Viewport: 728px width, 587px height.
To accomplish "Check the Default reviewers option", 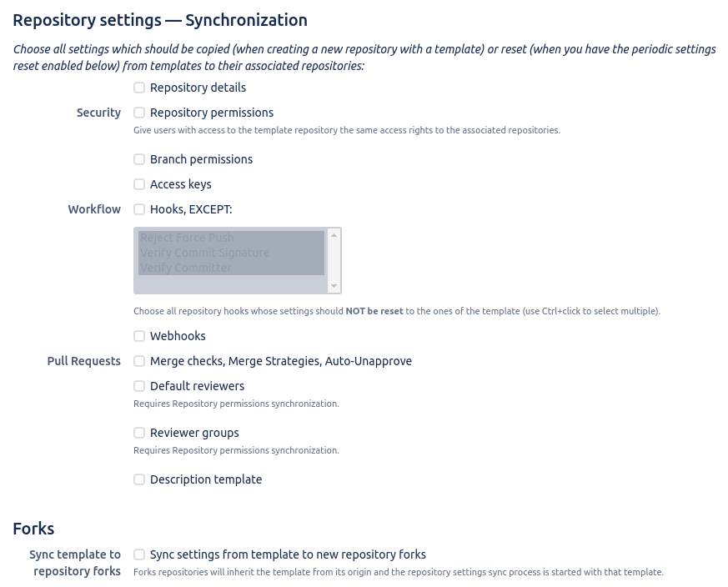I will coord(139,386).
